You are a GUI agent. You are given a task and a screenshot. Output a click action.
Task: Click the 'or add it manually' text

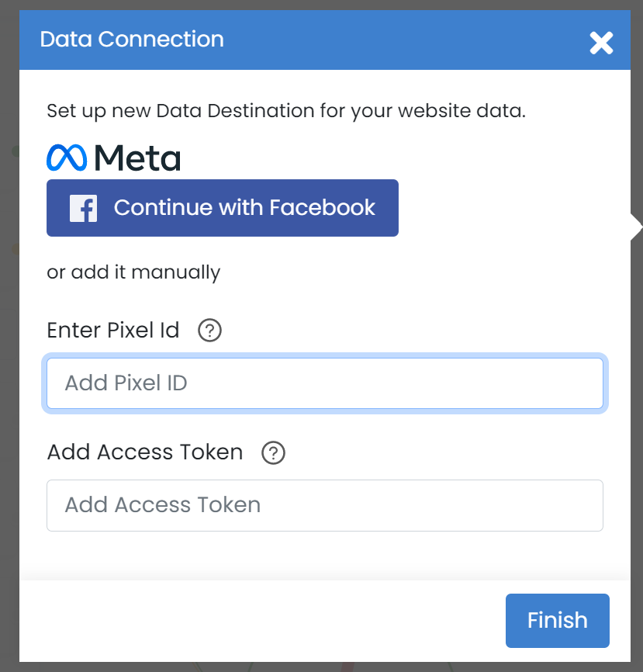[133, 272]
